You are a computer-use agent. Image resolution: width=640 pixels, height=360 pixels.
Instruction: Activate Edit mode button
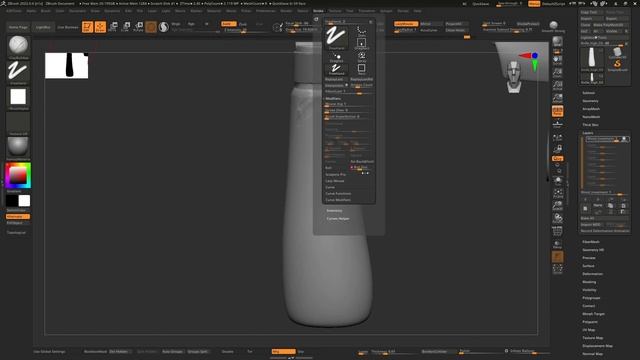coord(87,27)
